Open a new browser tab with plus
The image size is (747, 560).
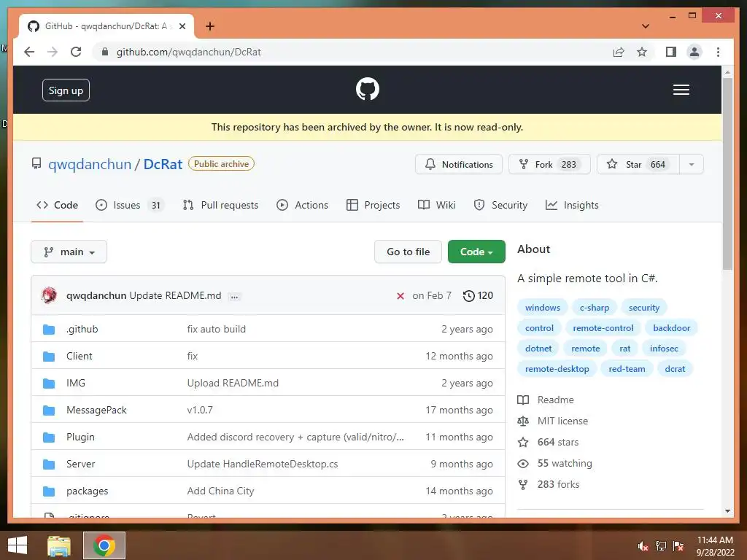[x=209, y=26]
